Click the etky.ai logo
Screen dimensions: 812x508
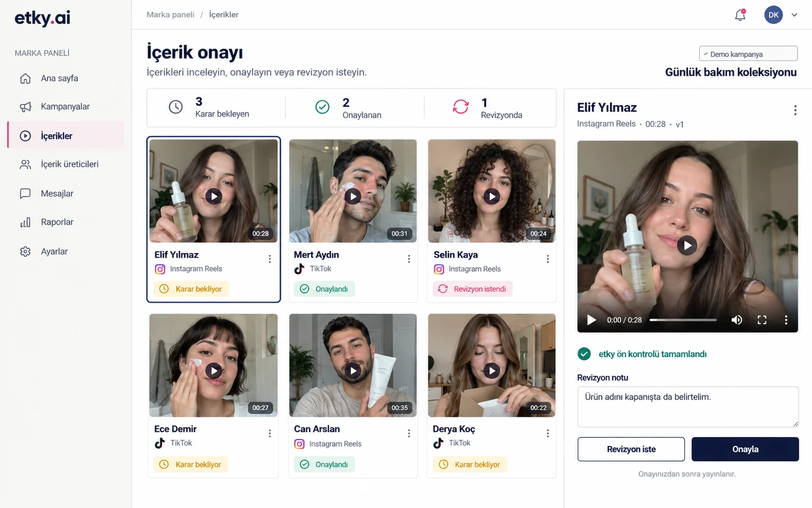[x=42, y=18]
